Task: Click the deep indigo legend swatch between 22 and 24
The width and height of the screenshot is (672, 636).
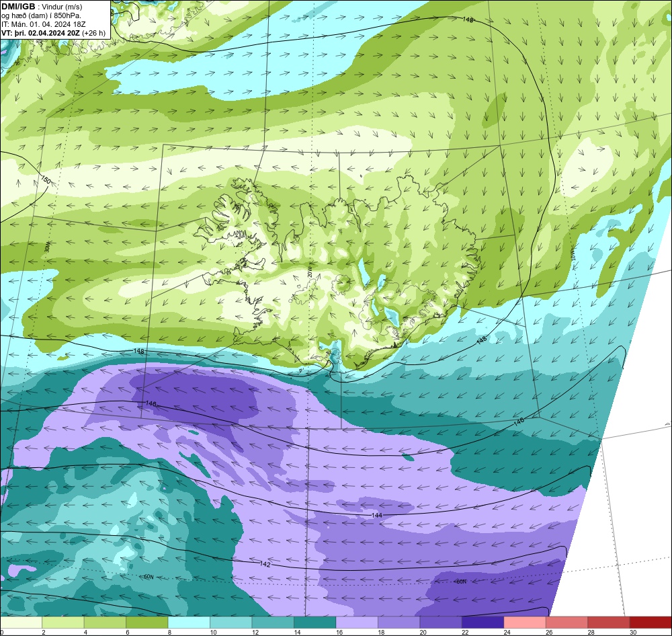Action: (x=483, y=623)
